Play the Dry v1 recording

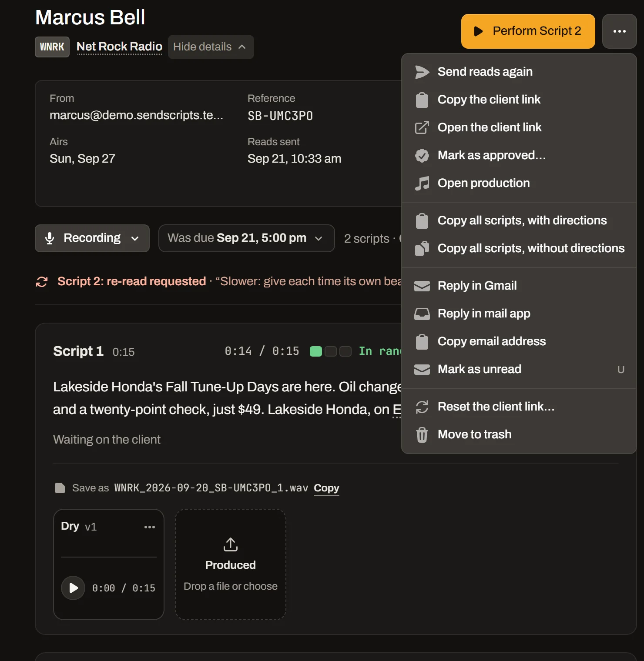[x=73, y=588]
